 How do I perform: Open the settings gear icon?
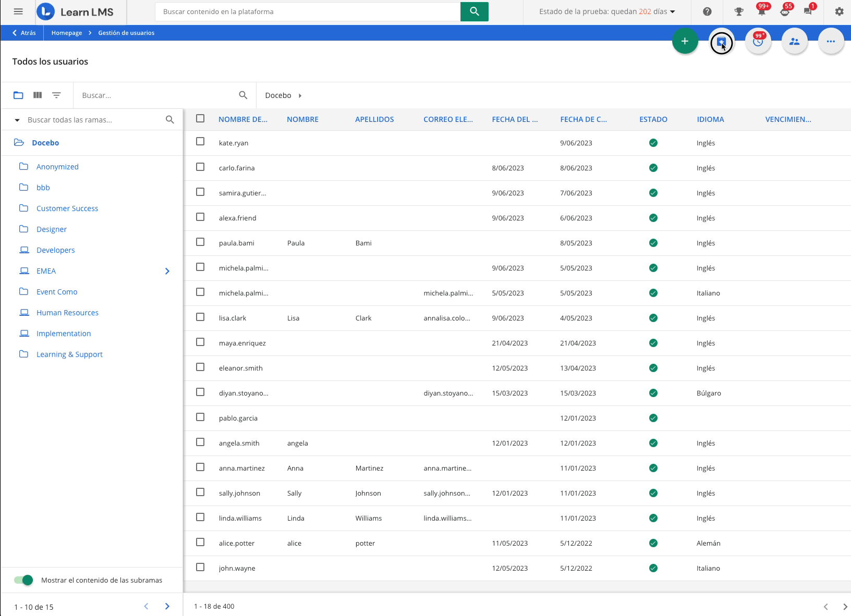(839, 11)
